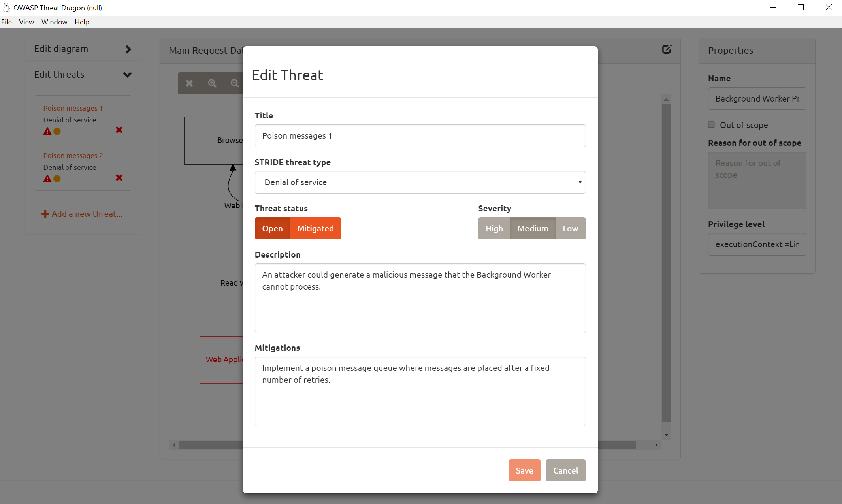Select Low severity
Viewport: 842px width, 504px height.
click(570, 228)
